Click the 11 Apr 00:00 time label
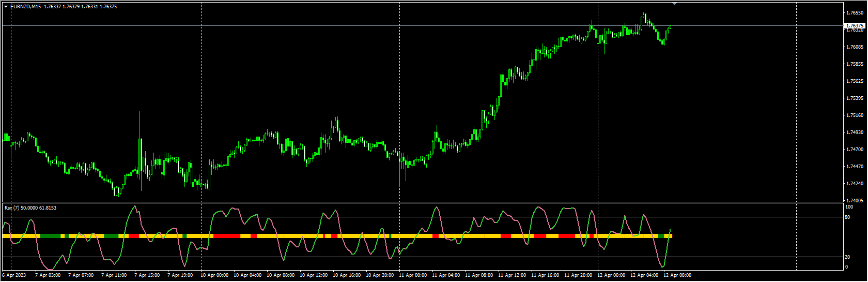868x282 pixels. point(413,275)
